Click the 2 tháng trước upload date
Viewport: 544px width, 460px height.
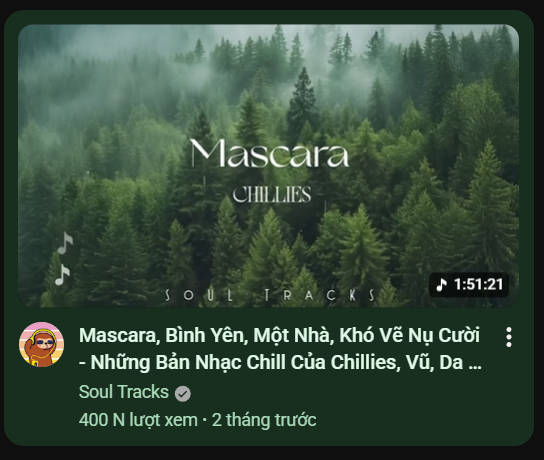click(x=264, y=420)
